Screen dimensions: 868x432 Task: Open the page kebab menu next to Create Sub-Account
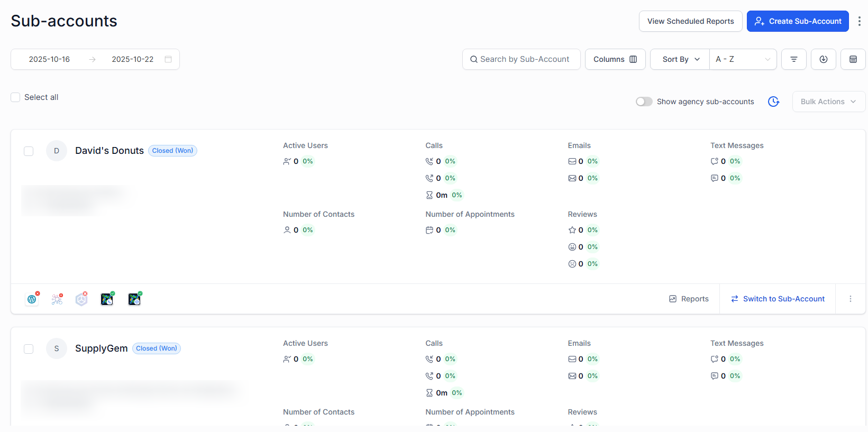(859, 21)
